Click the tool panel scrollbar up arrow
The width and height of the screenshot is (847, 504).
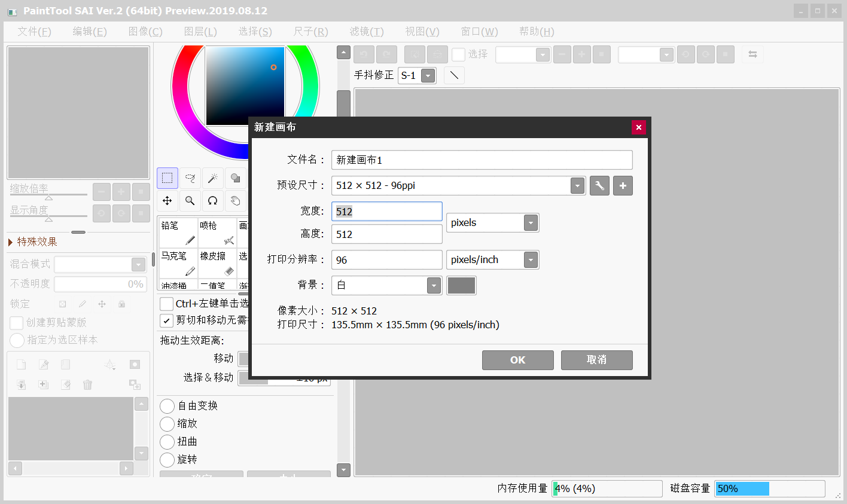343,53
